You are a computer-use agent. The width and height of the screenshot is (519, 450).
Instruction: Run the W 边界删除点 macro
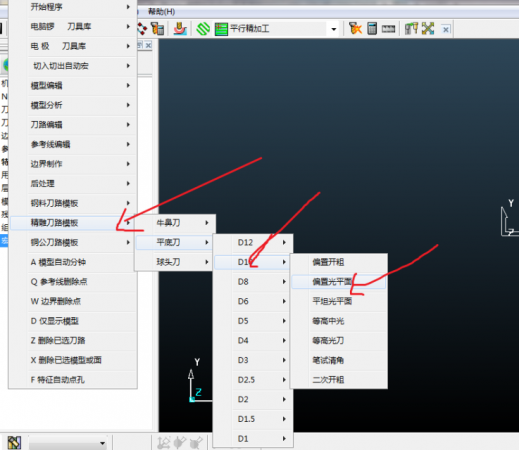pos(73,301)
